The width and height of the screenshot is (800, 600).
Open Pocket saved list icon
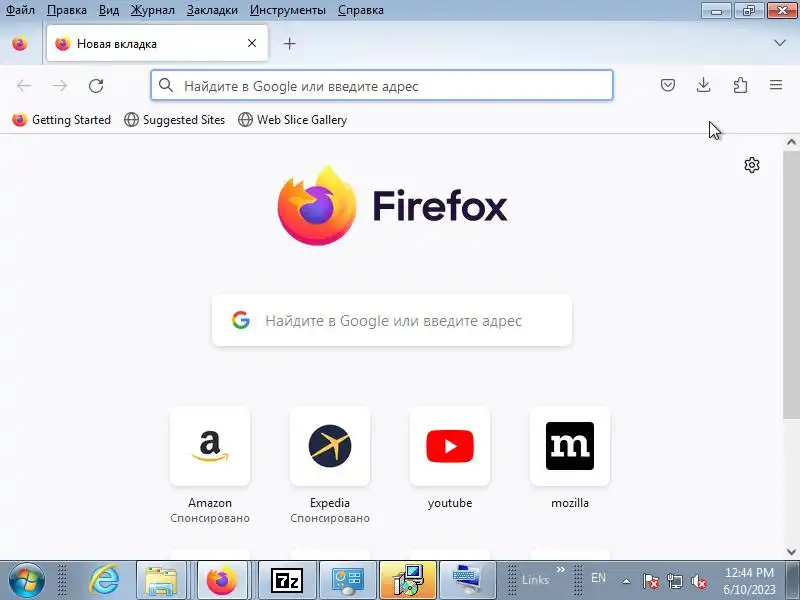(667, 85)
